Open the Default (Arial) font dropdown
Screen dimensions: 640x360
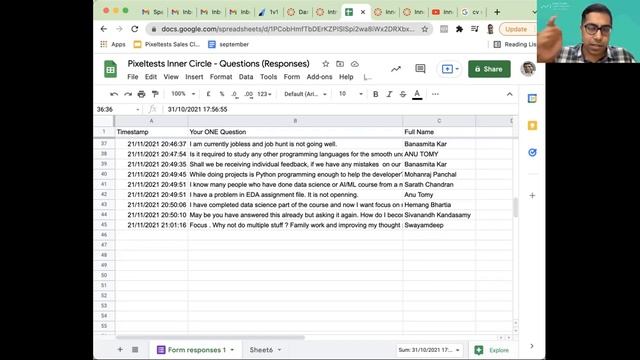click(x=306, y=94)
